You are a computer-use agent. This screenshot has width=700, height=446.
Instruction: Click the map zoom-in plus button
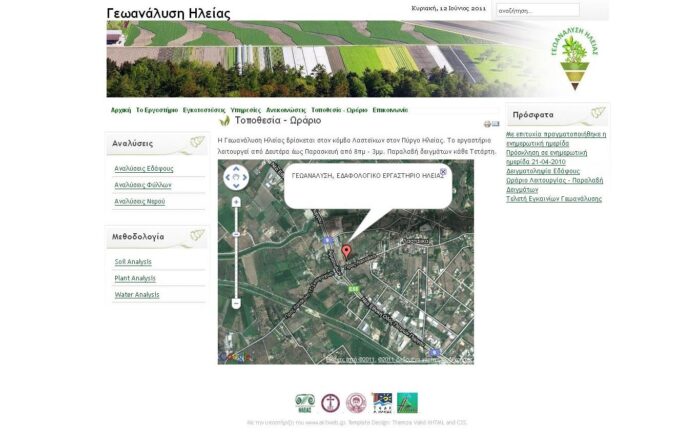tap(236, 202)
